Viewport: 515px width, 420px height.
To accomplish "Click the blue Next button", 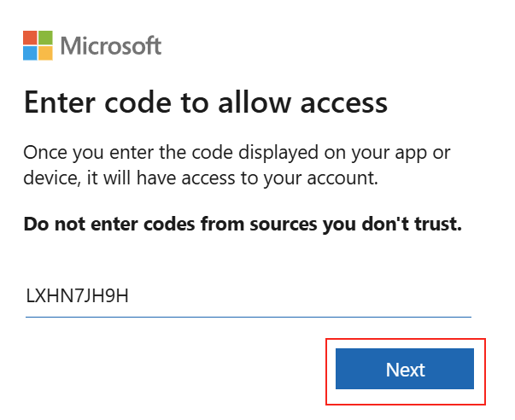I will coord(405,369).
